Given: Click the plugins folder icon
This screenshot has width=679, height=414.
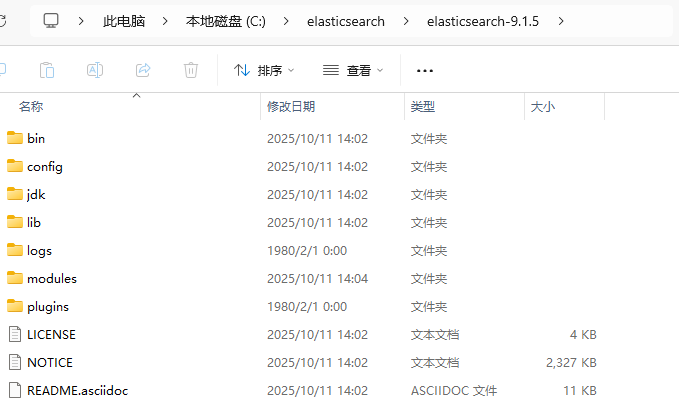Looking at the screenshot, I should (x=15, y=306).
